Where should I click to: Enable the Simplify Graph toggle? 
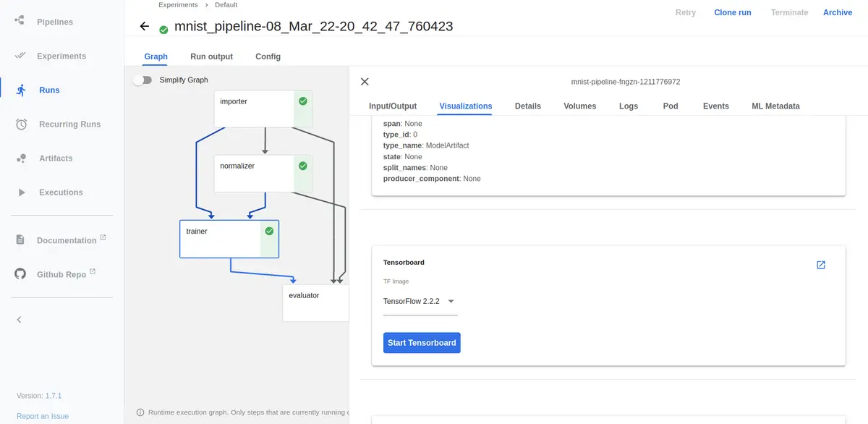tap(142, 80)
